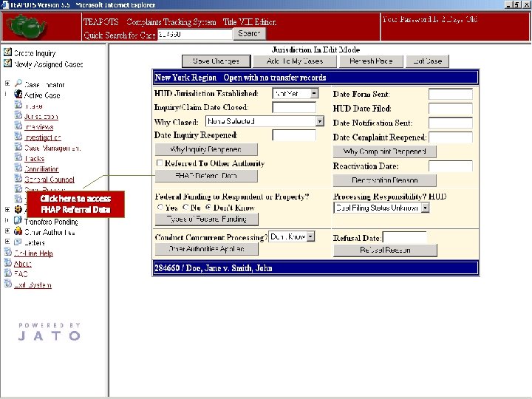Click Why Complaint Reopened button
This screenshot has height=399, width=532.
(385, 151)
